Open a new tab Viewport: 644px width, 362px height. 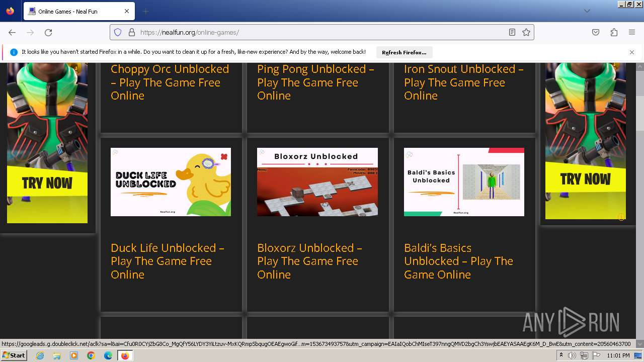[145, 11]
